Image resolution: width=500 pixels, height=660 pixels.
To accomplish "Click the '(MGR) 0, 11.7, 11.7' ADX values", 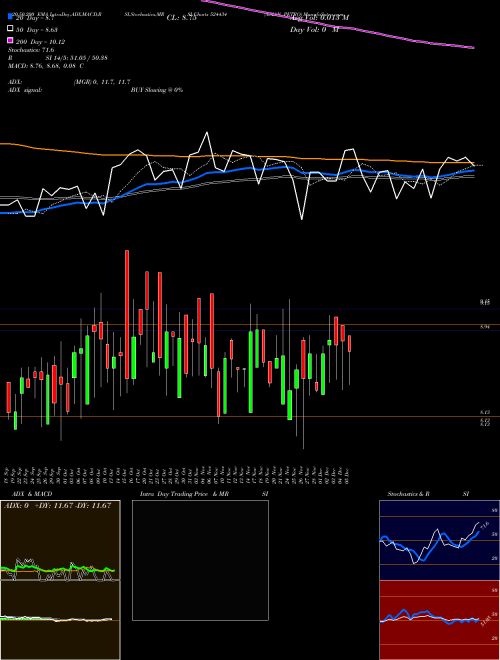I will click(x=102, y=82).
